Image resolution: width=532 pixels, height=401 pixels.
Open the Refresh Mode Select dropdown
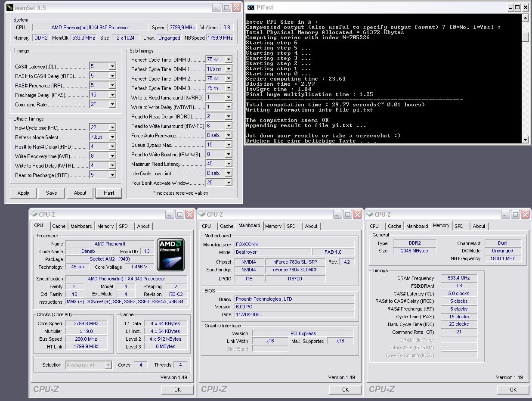112,137
